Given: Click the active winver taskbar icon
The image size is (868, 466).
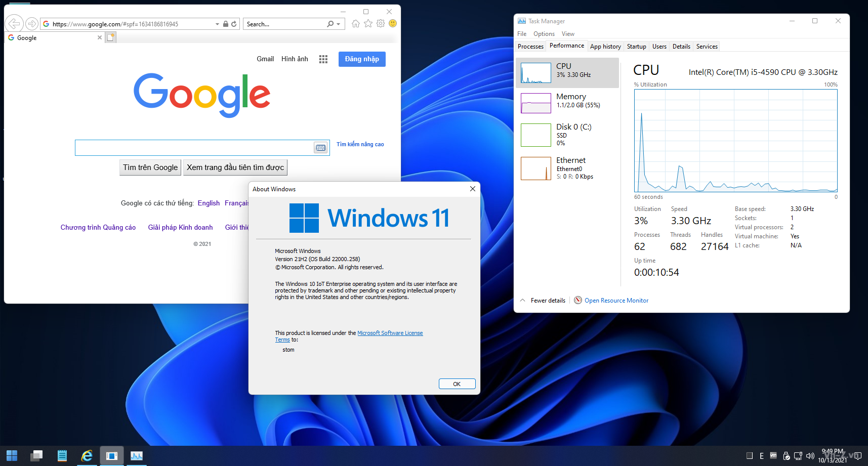Looking at the screenshot, I should (x=112, y=456).
